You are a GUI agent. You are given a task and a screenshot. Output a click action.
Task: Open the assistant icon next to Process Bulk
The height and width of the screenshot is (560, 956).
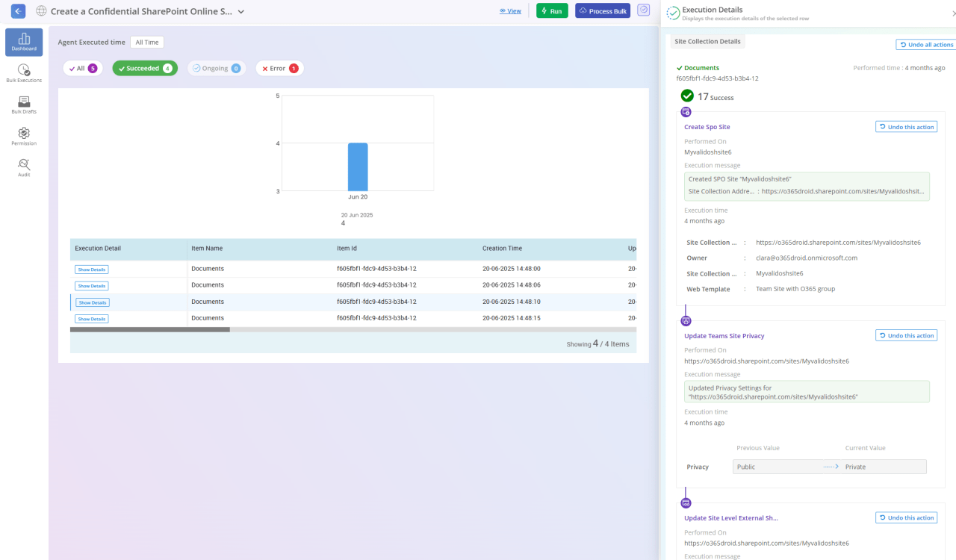(643, 10)
